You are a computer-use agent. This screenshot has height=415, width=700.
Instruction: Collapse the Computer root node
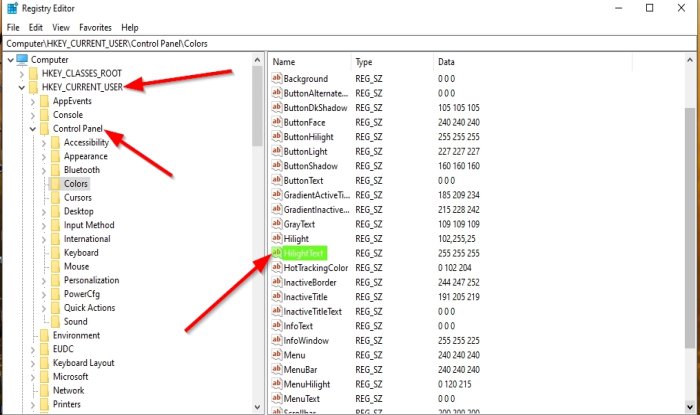point(10,60)
